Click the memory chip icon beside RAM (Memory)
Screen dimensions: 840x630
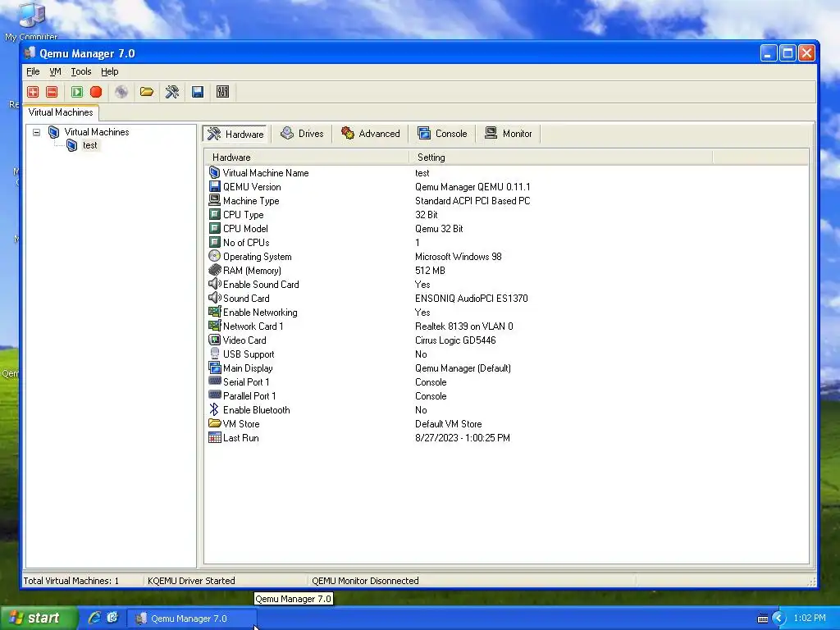pos(214,270)
